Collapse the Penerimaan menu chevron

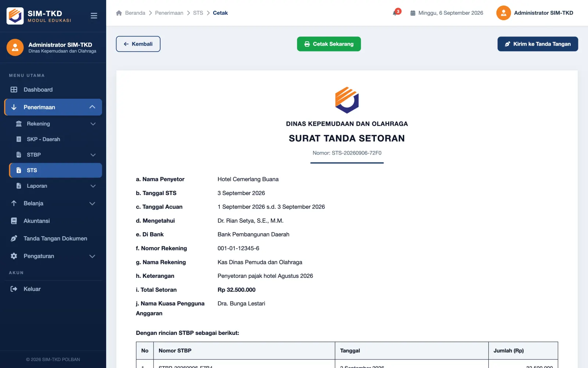[92, 107]
